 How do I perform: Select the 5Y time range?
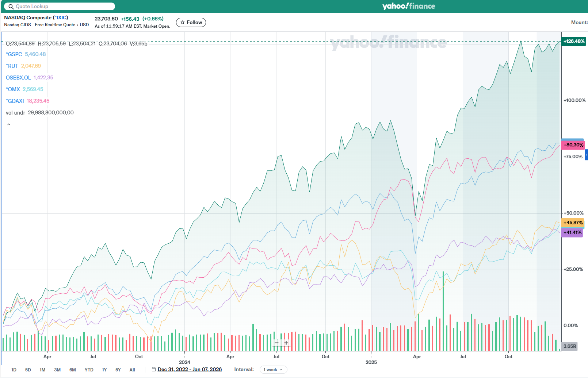(x=118, y=370)
